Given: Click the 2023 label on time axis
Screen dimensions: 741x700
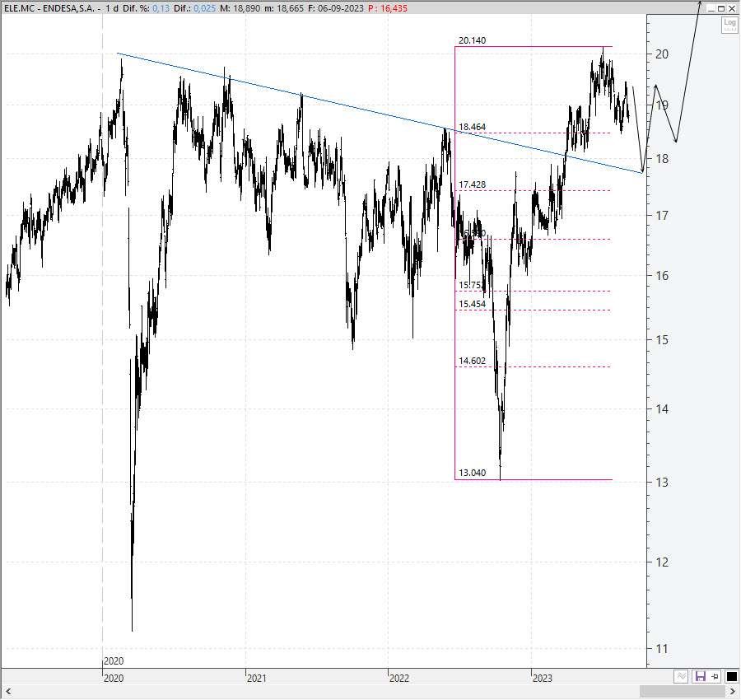Looking at the screenshot, I should (x=542, y=679).
